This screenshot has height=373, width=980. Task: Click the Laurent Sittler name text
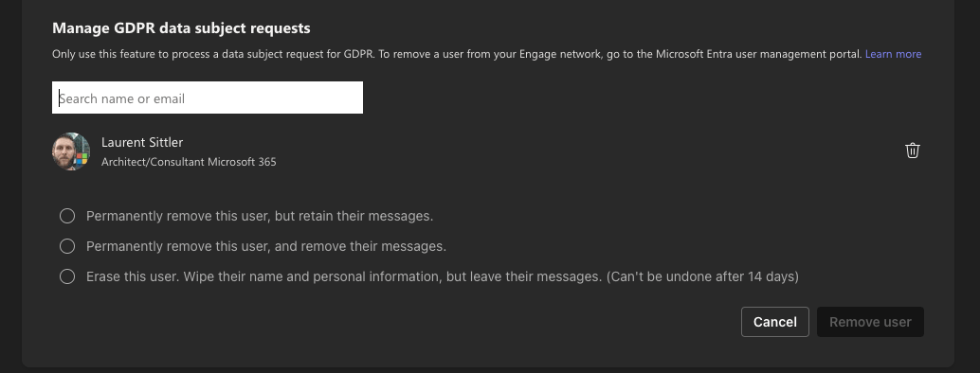(142, 142)
